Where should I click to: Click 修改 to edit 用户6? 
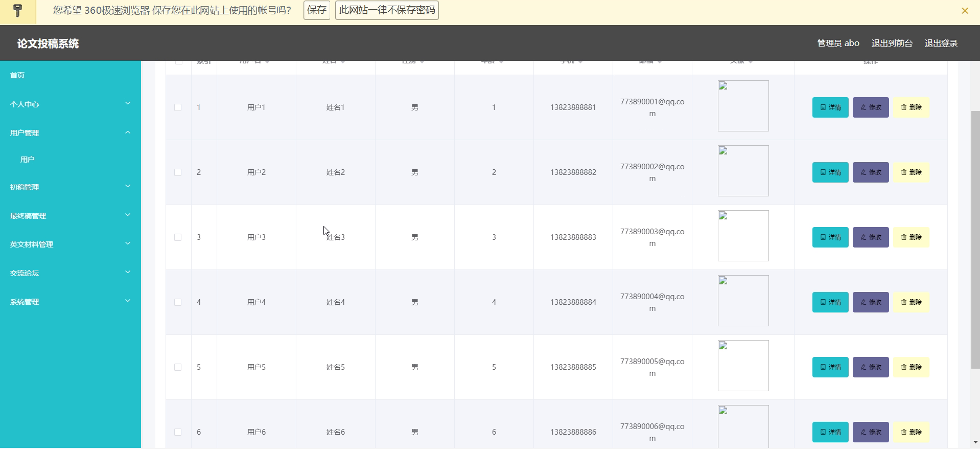click(871, 432)
